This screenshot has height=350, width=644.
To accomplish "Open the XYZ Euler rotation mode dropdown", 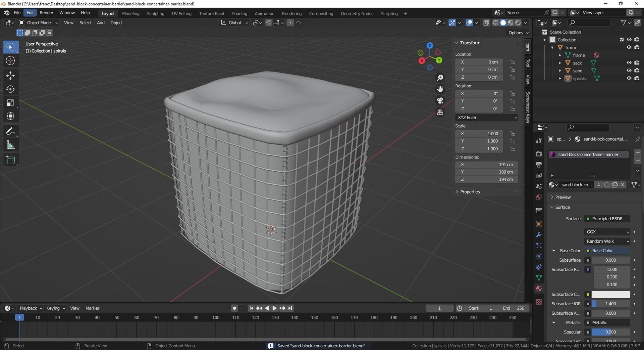I will tap(486, 118).
